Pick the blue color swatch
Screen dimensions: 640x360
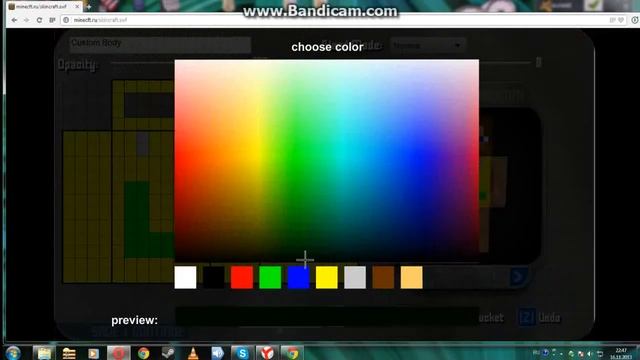pyautogui.click(x=298, y=278)
